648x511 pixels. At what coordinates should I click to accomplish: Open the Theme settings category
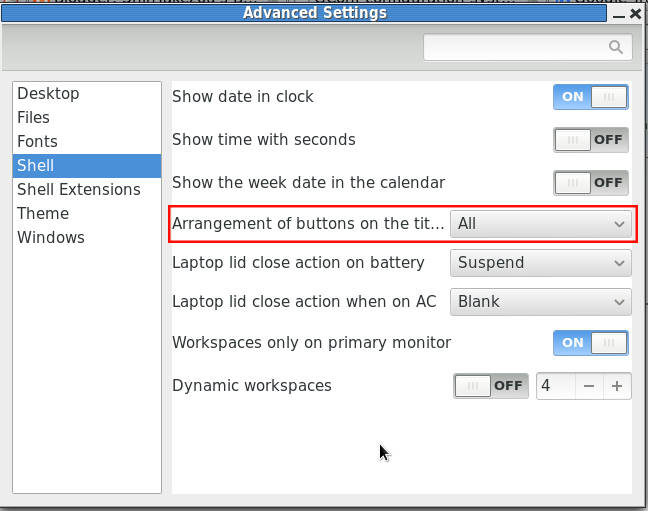coord(43,214)
